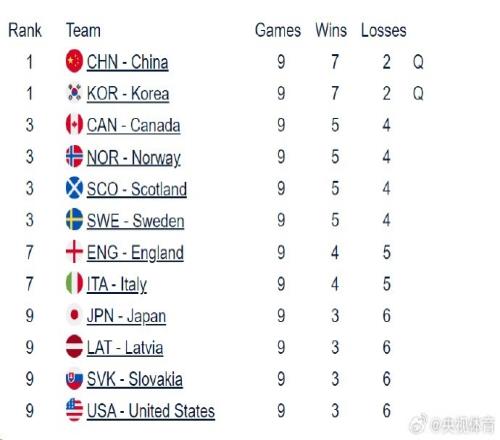Click the Italy flag icon
Screen dimensions: 500x440
[74, 283]
